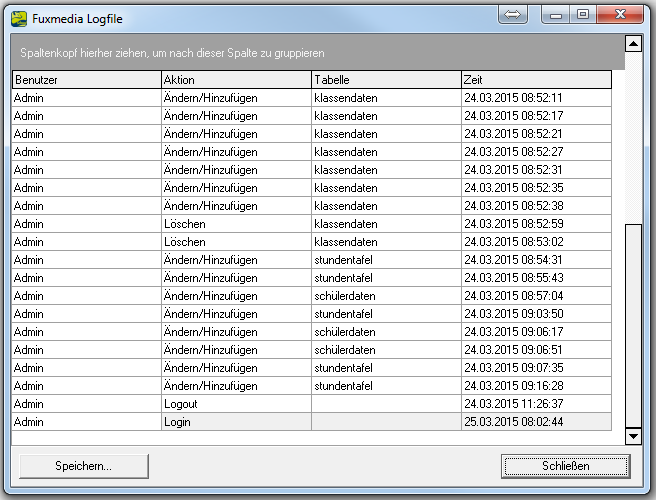Sort by the Aktion column header

click(236, 79)
